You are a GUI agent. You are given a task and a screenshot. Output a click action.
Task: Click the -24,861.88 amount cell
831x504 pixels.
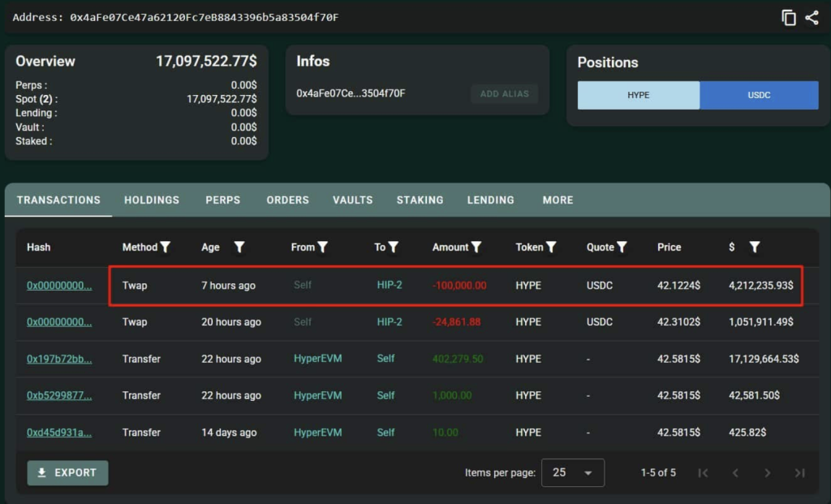point(457,322)
